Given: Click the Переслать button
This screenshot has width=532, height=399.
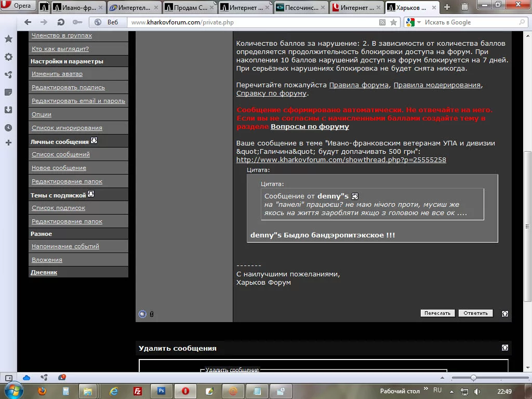Looking at the screenshot, I should tap(437, 313).
